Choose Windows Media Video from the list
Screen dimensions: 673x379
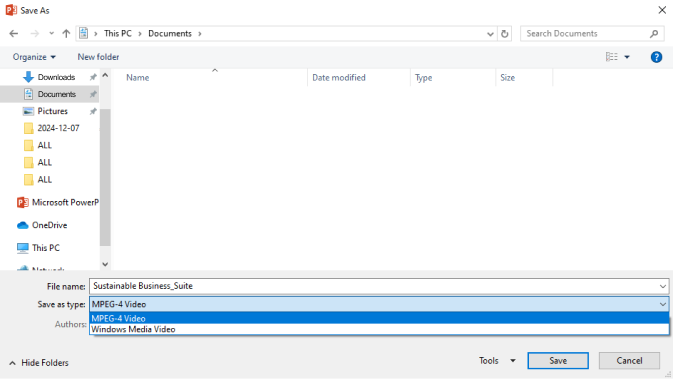(379, 329)
